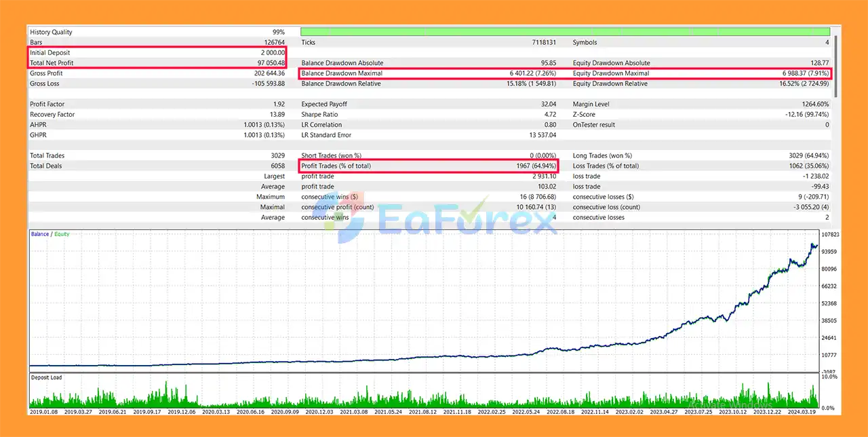Click the 2024.03.19 date axis label
Screen dimensions: 868x437
[x=802, y=411]
